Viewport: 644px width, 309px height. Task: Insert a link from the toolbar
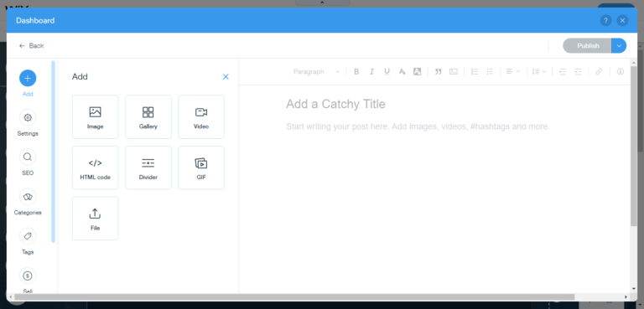coord(599,71)
